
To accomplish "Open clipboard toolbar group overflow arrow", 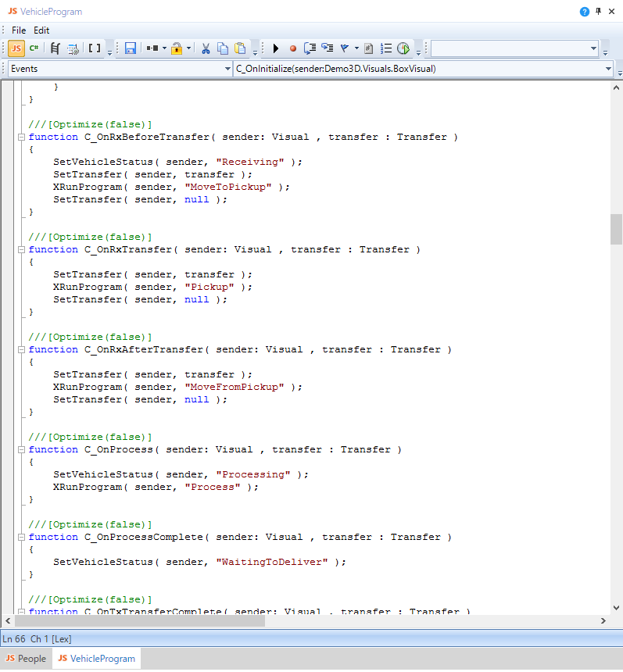I will (255, 52).
